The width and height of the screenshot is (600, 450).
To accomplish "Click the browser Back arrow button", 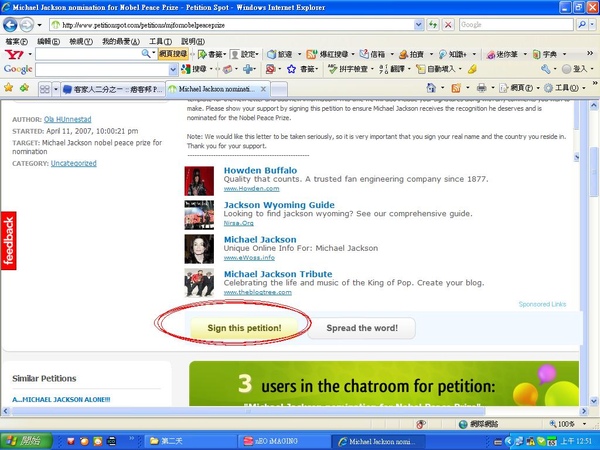I will [x=10, y=25].
